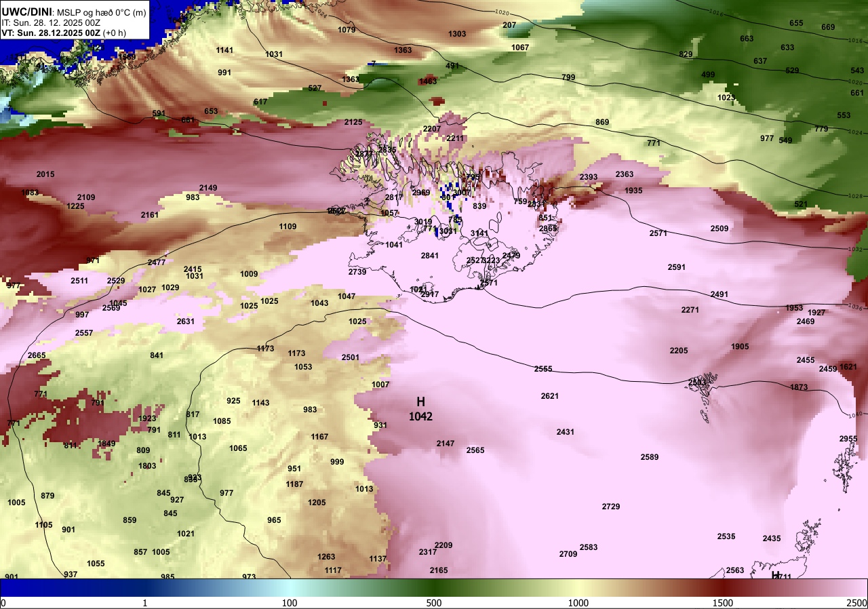Click the map value 1141
Viewport: 868px width, 609px height.
coord(224,50)
